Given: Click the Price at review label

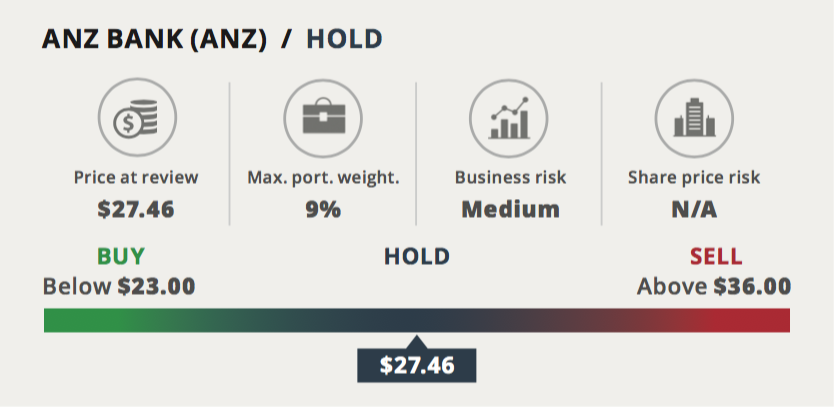Looking at the screenshot, I should (136, 177).
